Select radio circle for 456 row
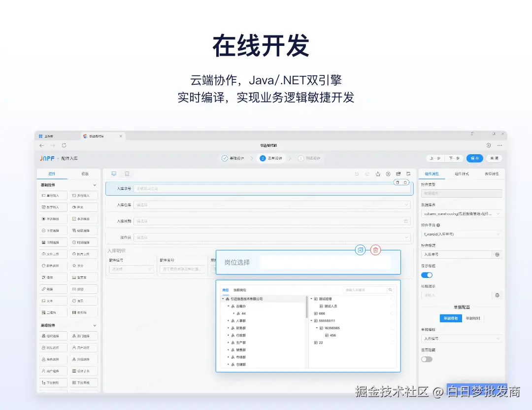Viewport: 532px width, 410px height. tap(393, 335)
